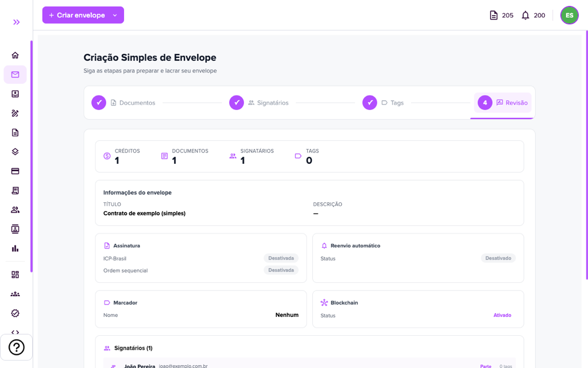Image resolution: width=588 pixels, height=368 pixels.
Task: Click the Criar envelope button
Action: pyautogui.click(x=78, y=15)
